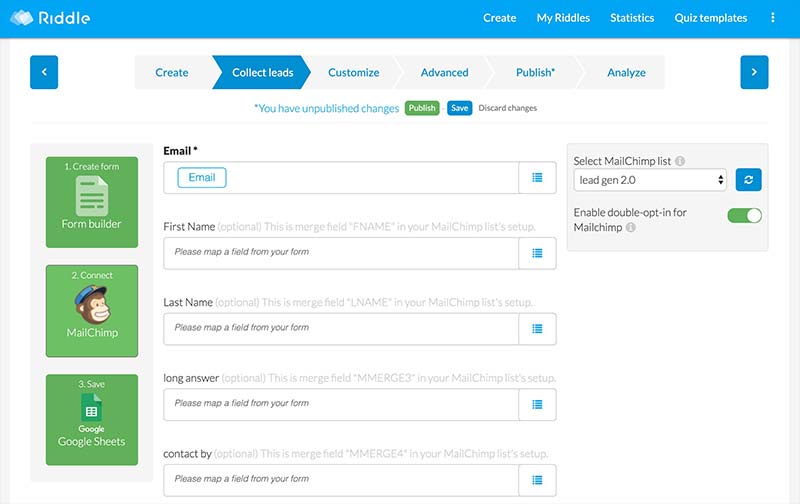Open the MailChimp connect tile
Viewport: 800px width, 504px height.
(x=92, y=311)
